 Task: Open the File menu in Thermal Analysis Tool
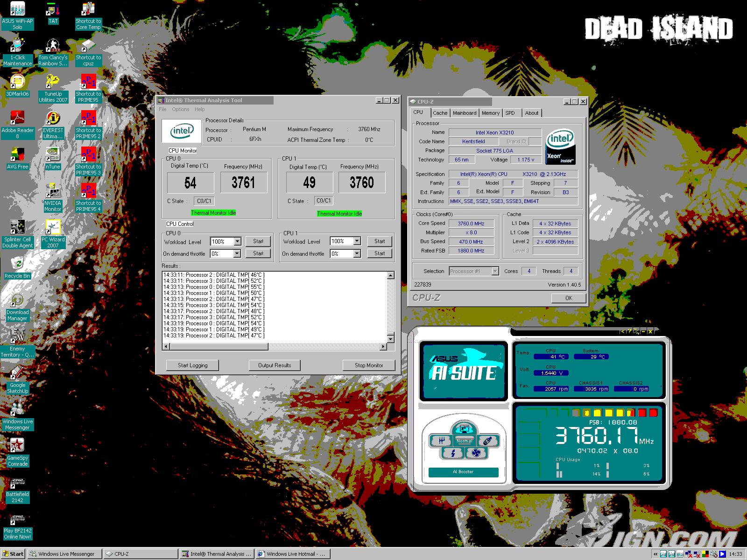162,109
